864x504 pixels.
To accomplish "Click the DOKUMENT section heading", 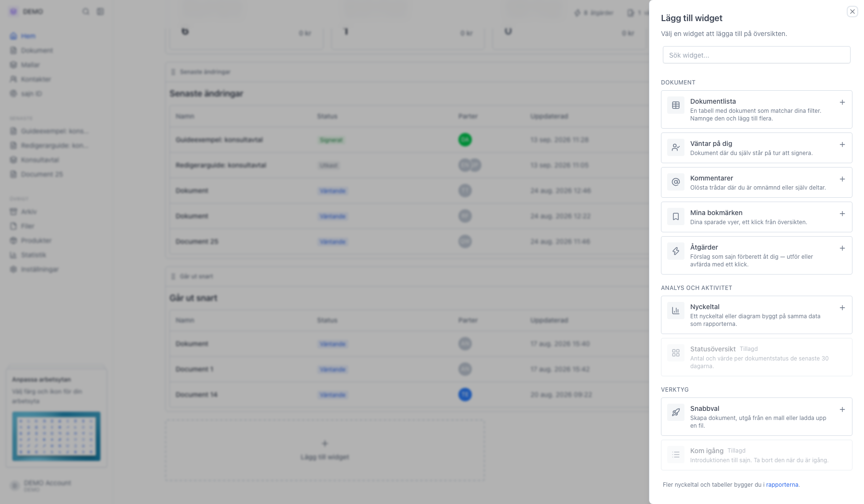I will pos(678,83).
